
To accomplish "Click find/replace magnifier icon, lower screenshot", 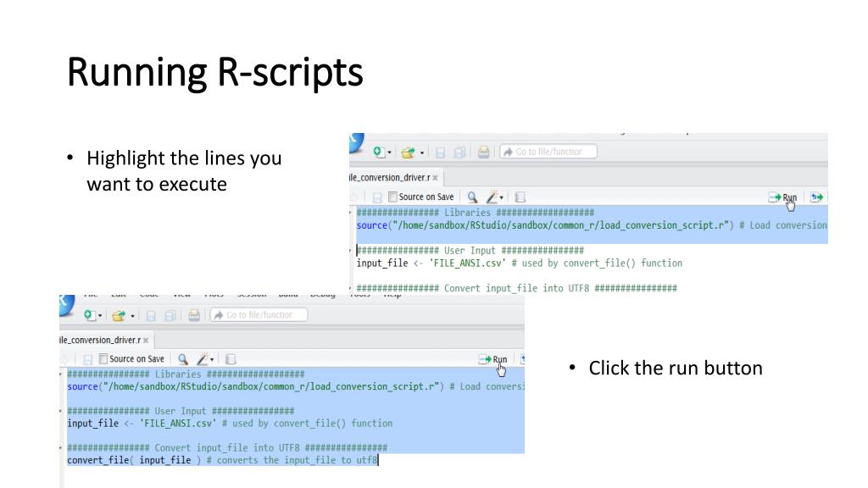I will [x=183, y=359].
